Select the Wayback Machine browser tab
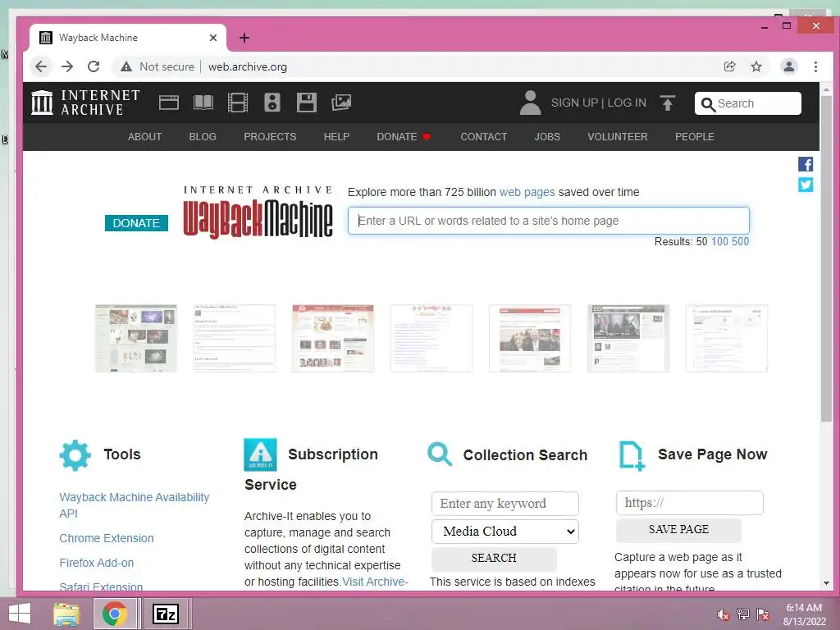 click(x=127, y=38)
